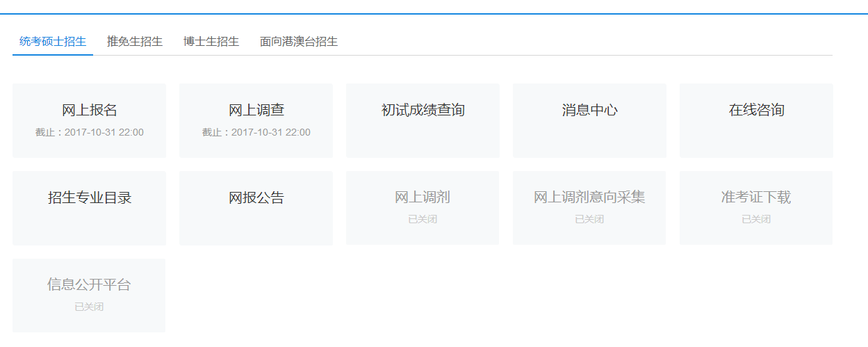Open the 网上调查 card
The height and width of the screenshot is (347, 868).
256,120
